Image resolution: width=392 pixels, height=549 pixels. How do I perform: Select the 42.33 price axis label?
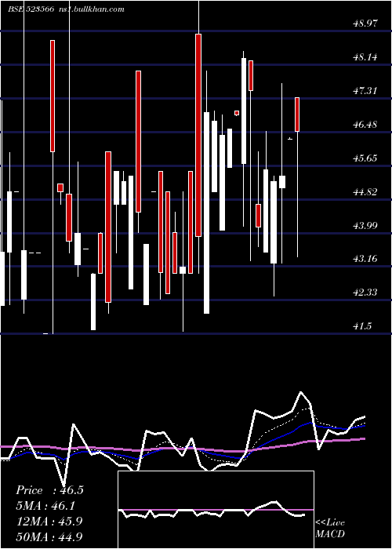tap(366, 293)
